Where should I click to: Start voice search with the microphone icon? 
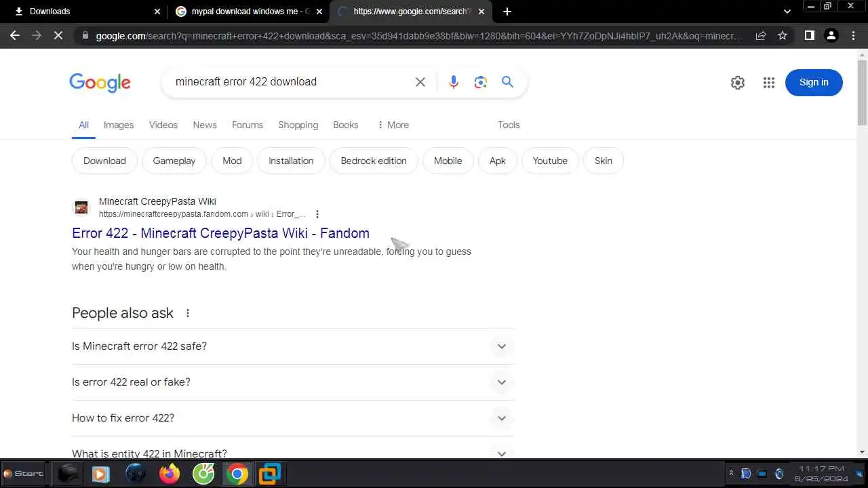coord(454,82)
